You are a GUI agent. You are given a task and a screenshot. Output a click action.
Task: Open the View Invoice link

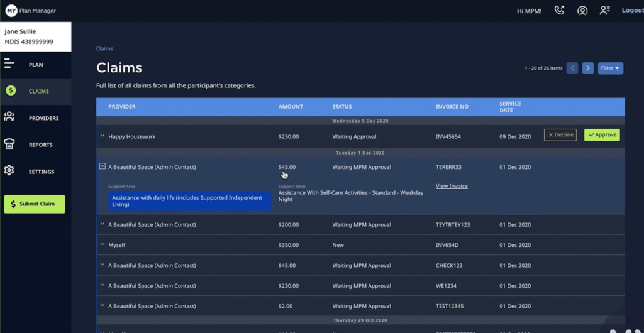(x=452, y=187)
